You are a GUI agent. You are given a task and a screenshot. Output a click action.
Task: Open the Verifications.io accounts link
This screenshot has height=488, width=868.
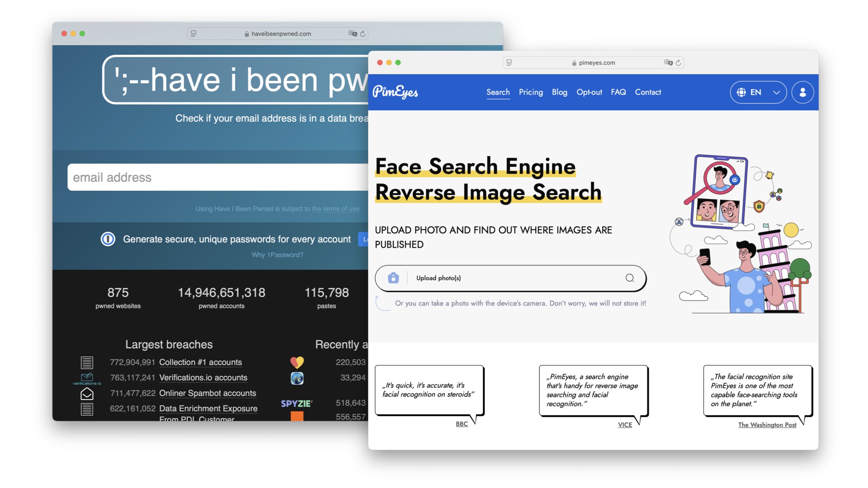pyautogui.click(x=203, y=378)
